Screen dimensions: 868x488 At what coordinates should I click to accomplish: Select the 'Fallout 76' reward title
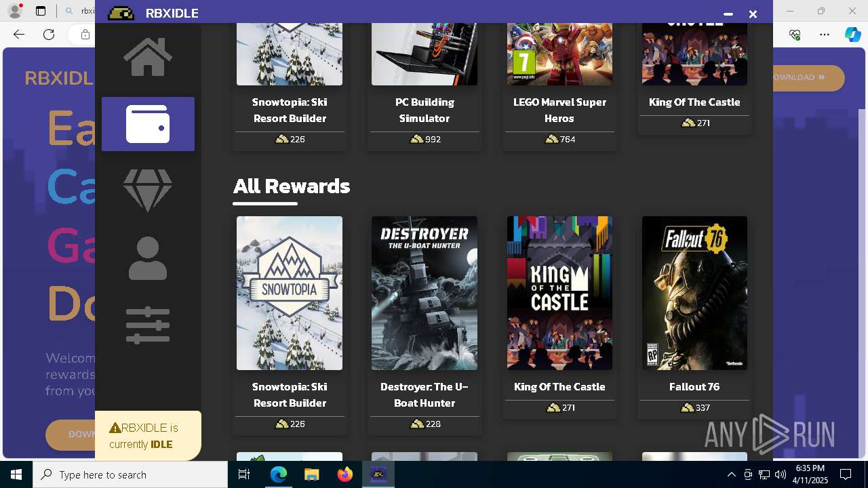(x=694, y=386)
